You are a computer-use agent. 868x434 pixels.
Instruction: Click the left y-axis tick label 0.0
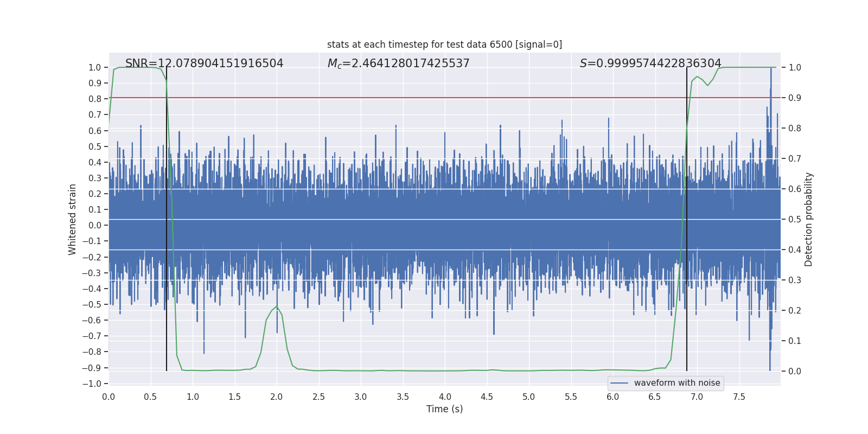pos(95,225)
